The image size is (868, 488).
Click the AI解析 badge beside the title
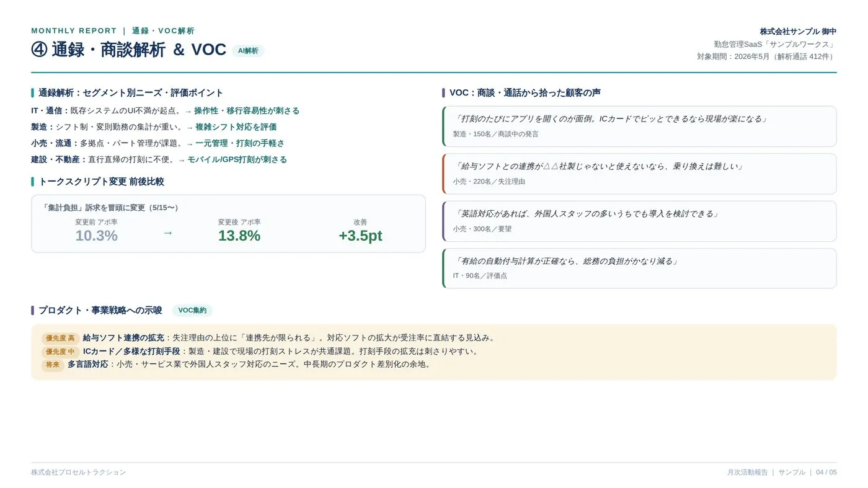pos(248,51)
